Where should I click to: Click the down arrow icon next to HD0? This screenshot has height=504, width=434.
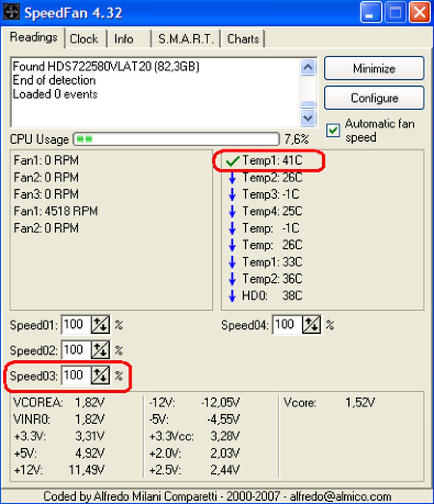(232, 296)
